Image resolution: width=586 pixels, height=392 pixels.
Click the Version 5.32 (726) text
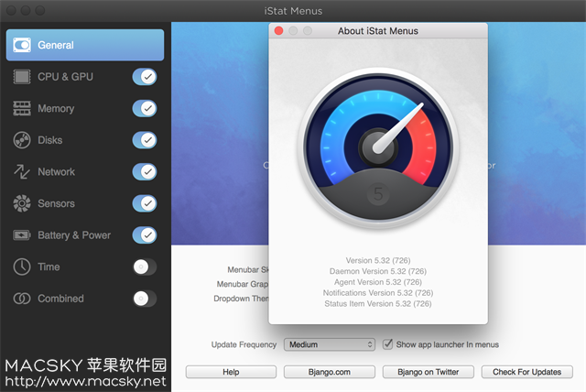tap(378, 260)
